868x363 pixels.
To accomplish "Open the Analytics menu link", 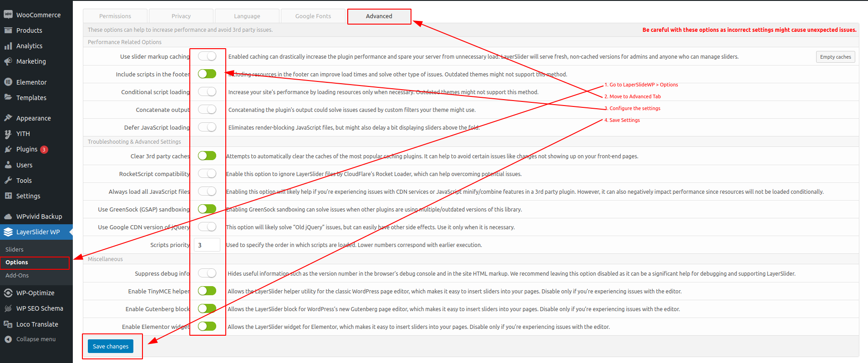I will [29, 46].
